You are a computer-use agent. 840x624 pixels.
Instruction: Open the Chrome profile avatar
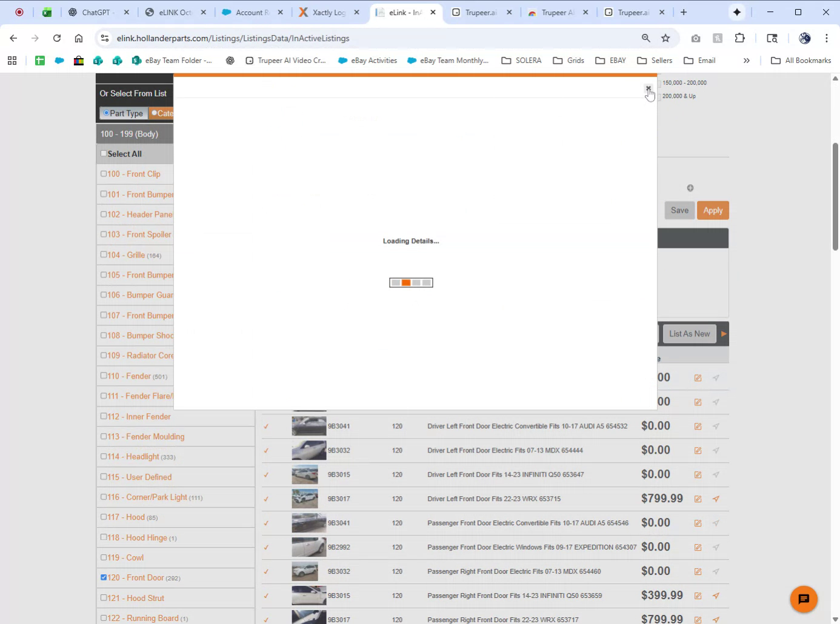(805, 38)
